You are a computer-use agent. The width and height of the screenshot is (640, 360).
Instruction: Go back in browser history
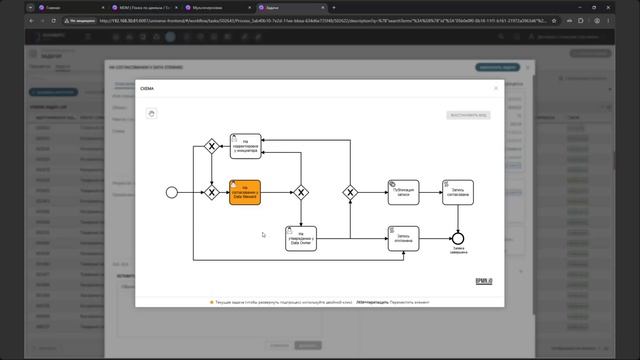click(31, 20)
